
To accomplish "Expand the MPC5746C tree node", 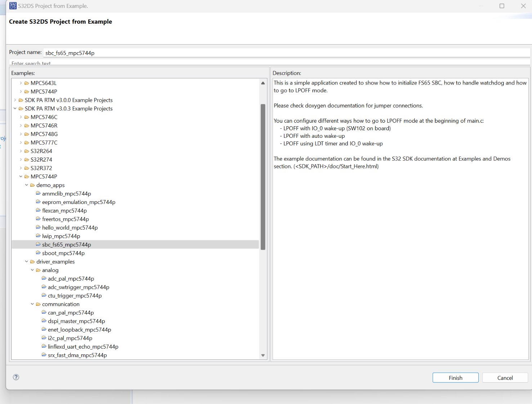I will pos(21,117).
